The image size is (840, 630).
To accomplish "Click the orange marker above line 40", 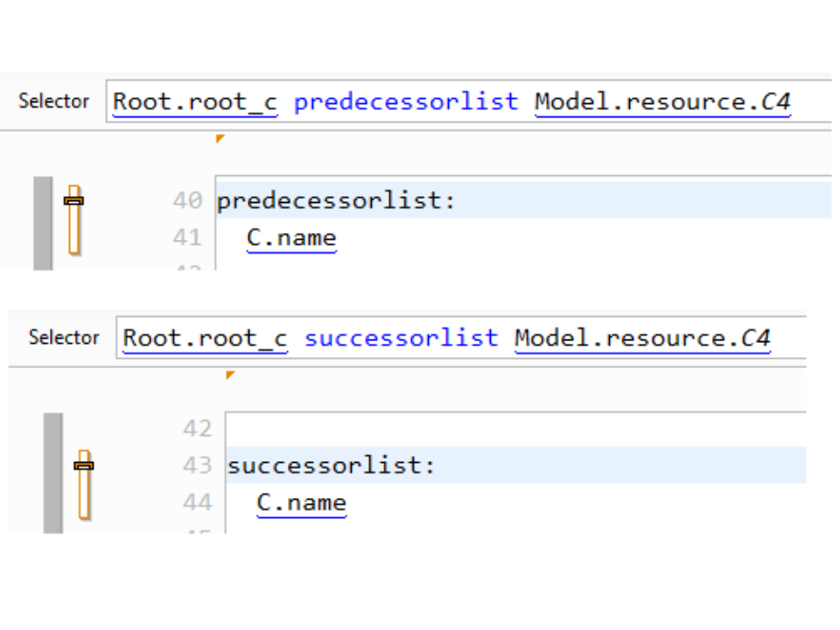I will 220,138.
